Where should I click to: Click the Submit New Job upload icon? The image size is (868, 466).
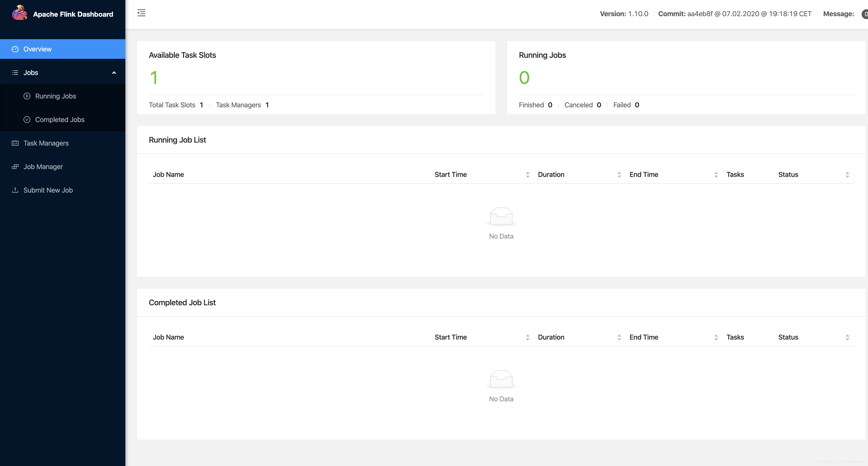point(15,191)
